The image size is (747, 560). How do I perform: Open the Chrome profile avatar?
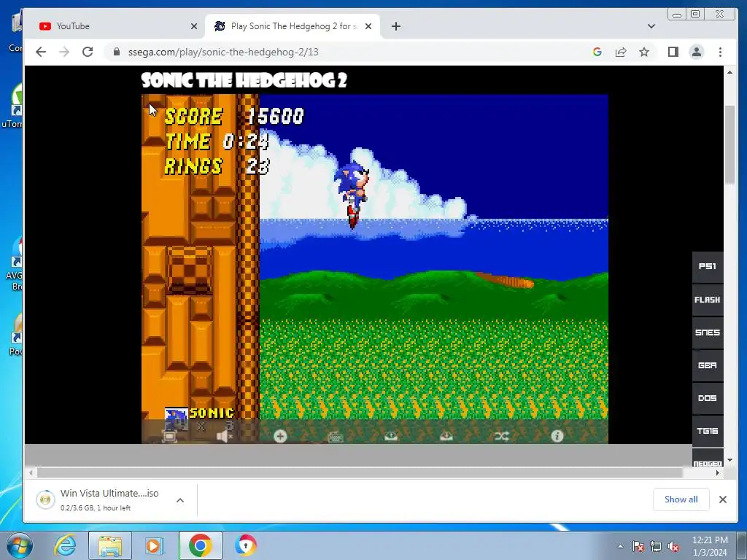pos(697,52)
